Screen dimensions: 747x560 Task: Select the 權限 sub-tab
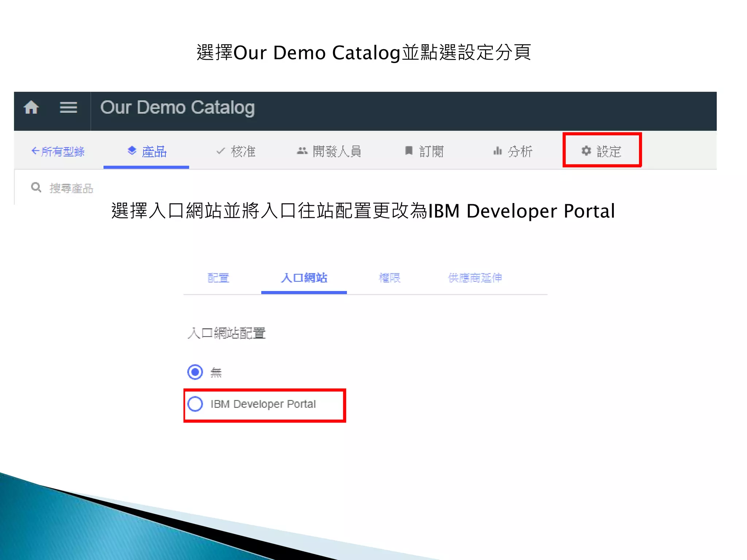point(390,278)
